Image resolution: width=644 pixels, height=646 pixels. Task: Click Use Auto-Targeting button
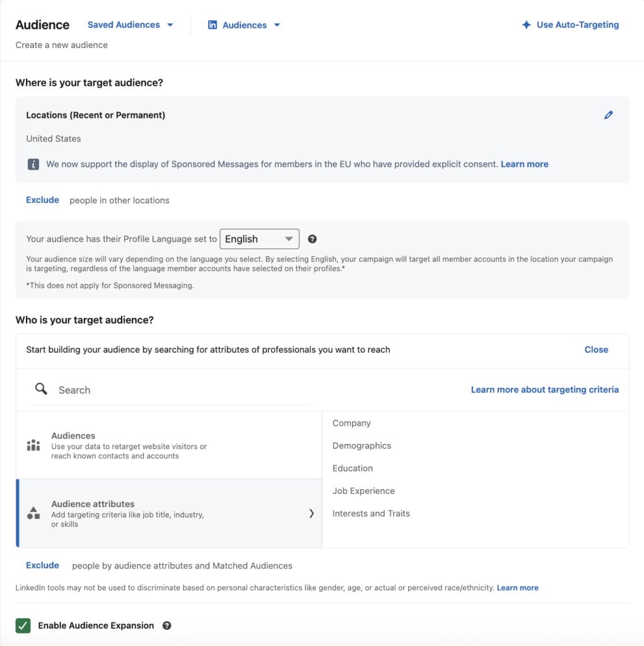570,25
